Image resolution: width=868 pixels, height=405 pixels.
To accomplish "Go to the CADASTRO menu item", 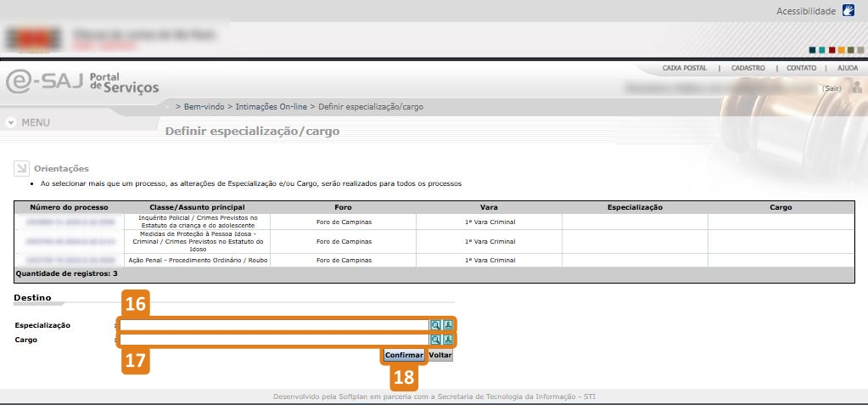I will click(x=748, y=68).
